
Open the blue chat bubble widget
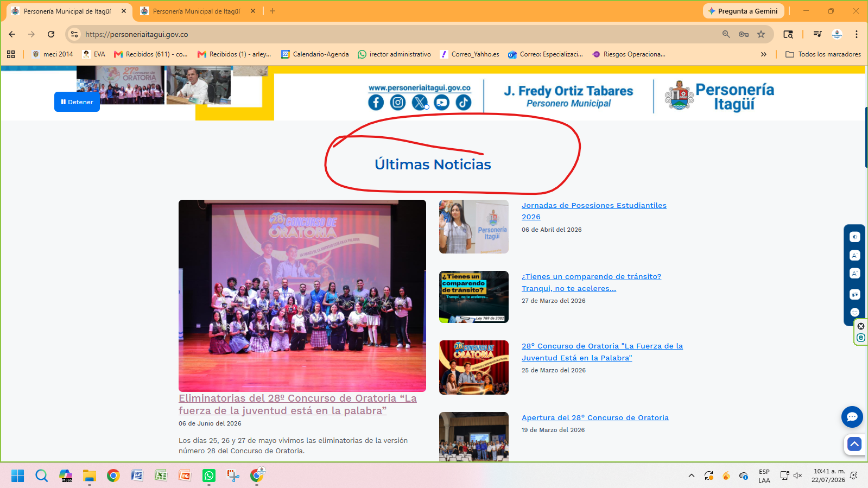852,416
